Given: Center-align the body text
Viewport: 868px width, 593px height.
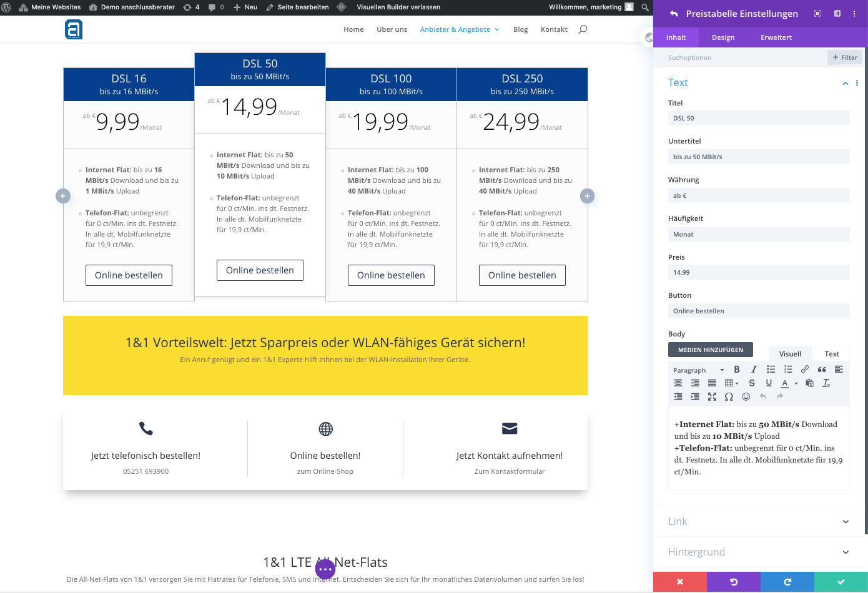Looking at the screenshot, I should coord(678,383).
